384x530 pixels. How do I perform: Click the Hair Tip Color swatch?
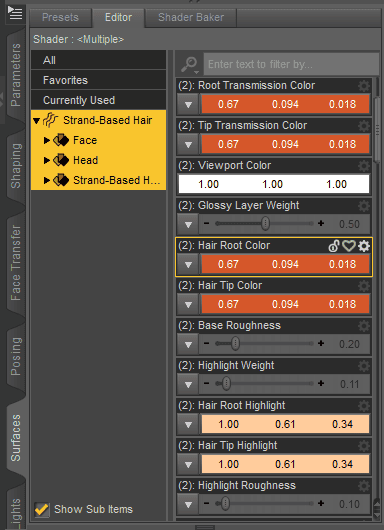(285, 304)
